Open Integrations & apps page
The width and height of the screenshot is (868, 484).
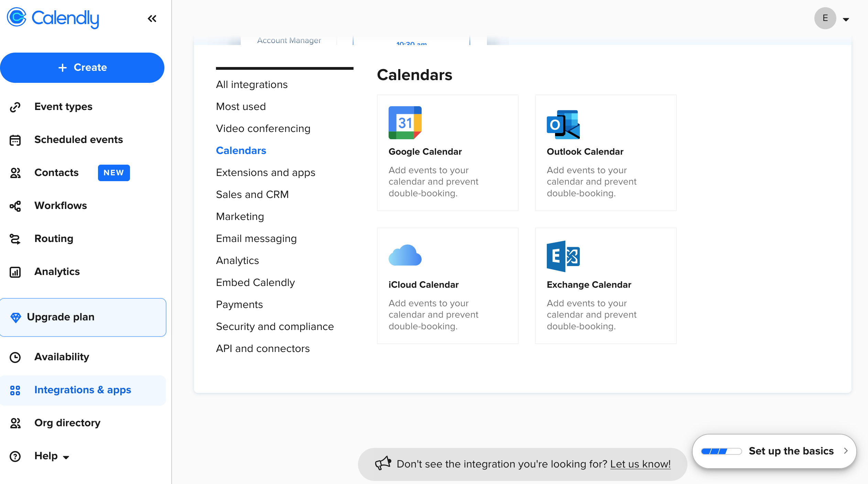click(x=83, y=390)
